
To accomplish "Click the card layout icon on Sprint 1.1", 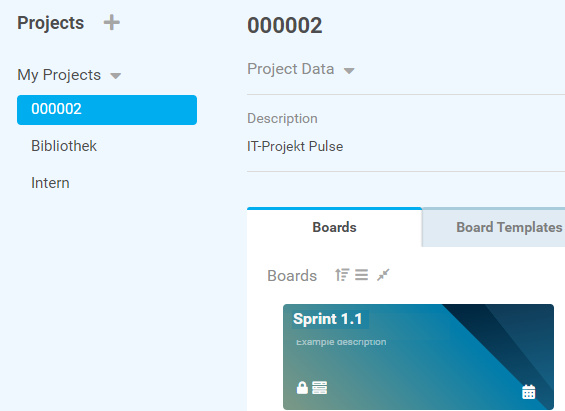I will [320, 388].
